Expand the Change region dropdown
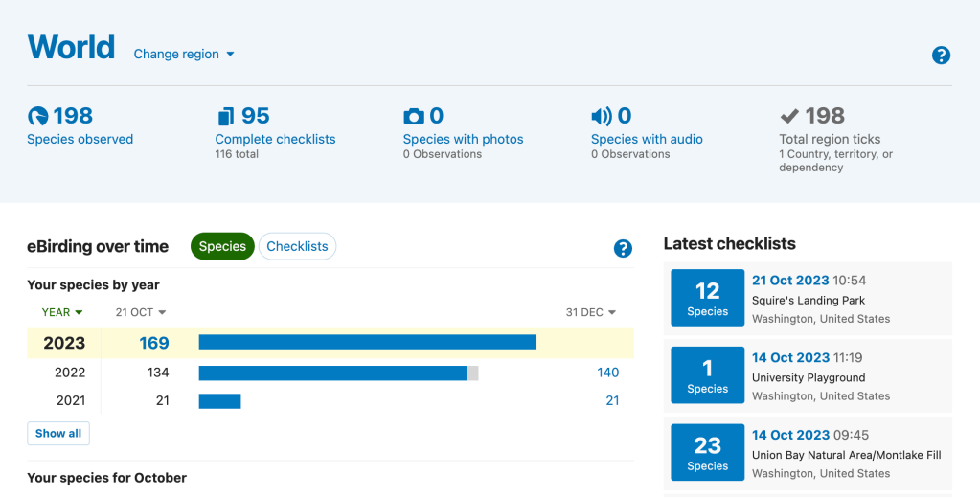Image resolution: width=980 pixels, height=497 pixels. pos(184,55)
